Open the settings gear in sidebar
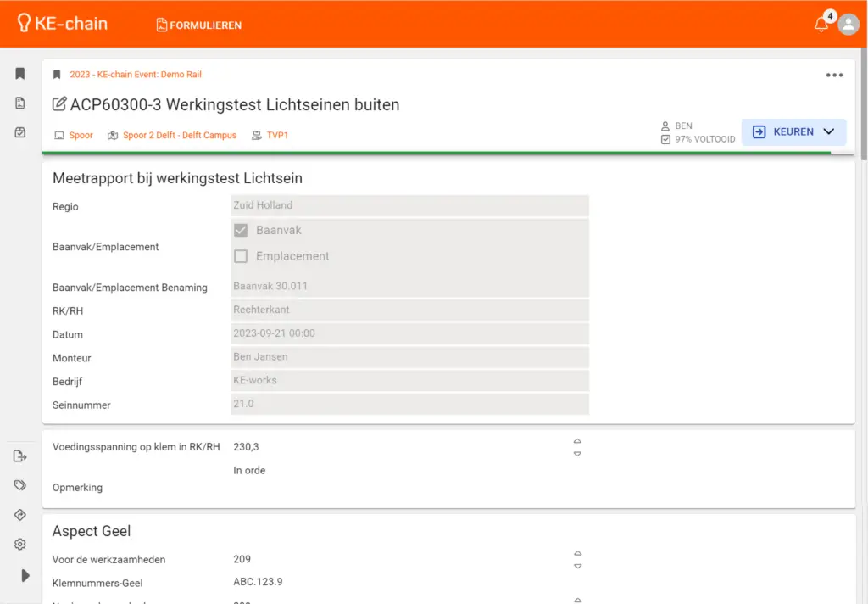Image resolution: width=868 pixels, height=604 pixels. [20, 545]
